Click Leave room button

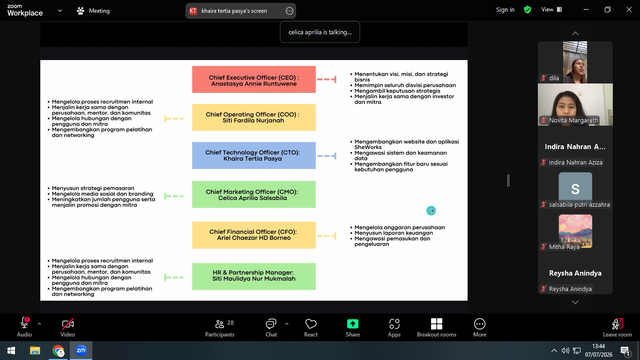click(617, 327)
